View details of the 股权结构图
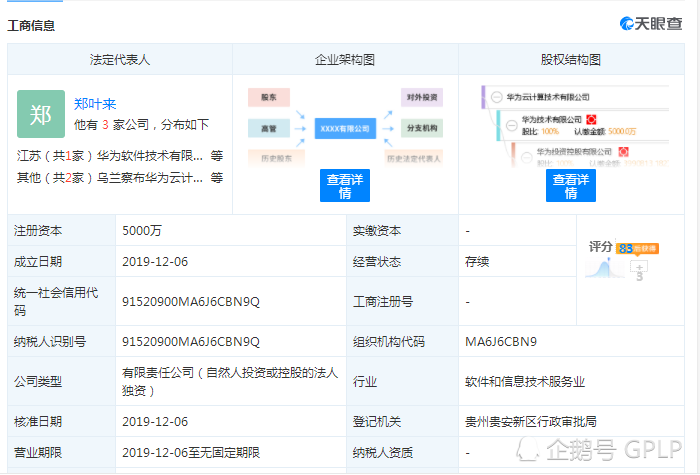The height and width of the screenshot is (475, 700). pyautogui.click(x=571, y=186)
